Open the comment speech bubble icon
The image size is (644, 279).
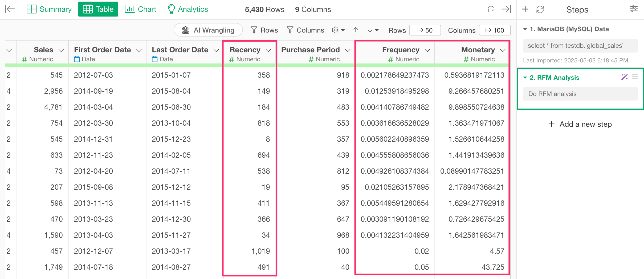[491, 9]
